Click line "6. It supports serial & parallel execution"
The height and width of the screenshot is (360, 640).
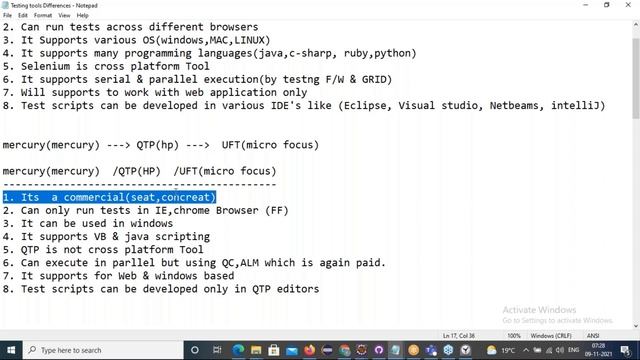coord(197,79)
